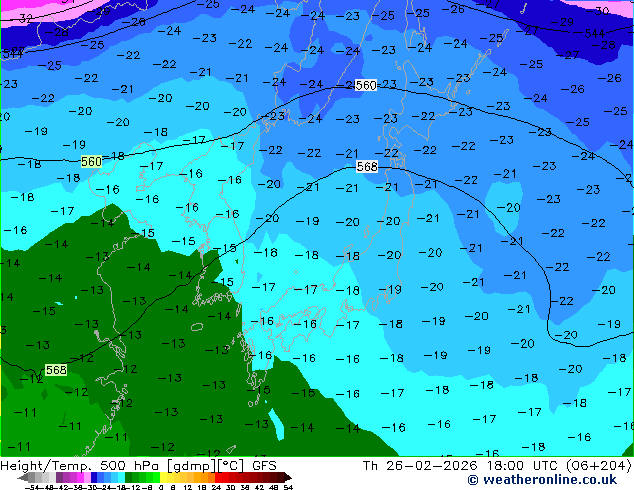
Task: Click the -30 temperature value in the purple zone
Action: (597, 11)
